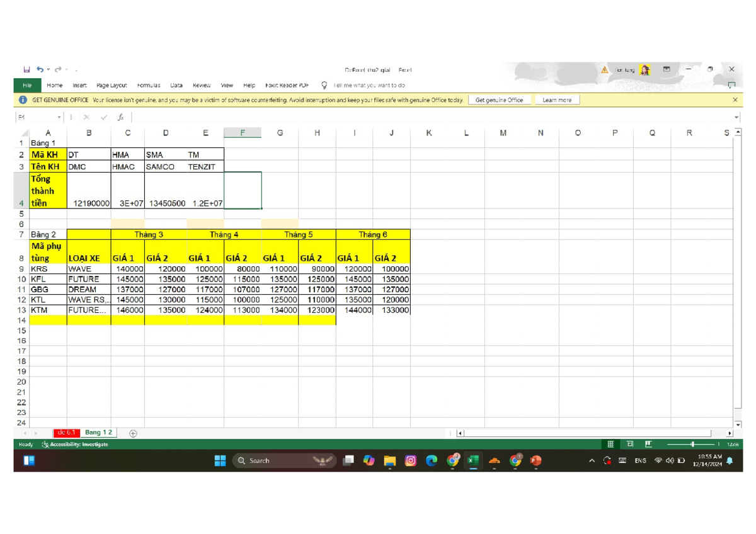Click the Windows taskbar Search box
Viewport: 756px width, 534px height.
pyautogui.click(x=284, y=461)
